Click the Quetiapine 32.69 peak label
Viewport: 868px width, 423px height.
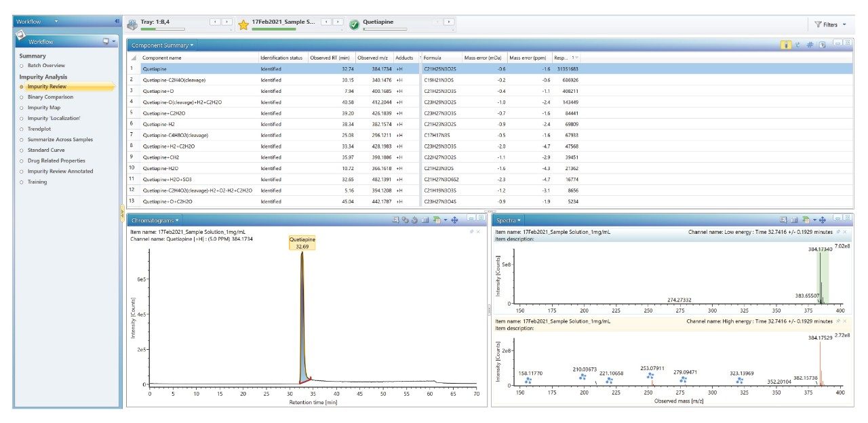[302, 243]
